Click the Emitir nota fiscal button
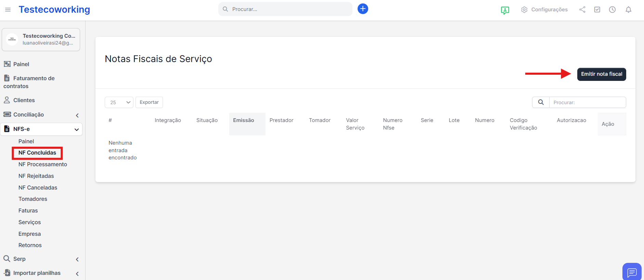644x280 pixels. coord(601,74)
